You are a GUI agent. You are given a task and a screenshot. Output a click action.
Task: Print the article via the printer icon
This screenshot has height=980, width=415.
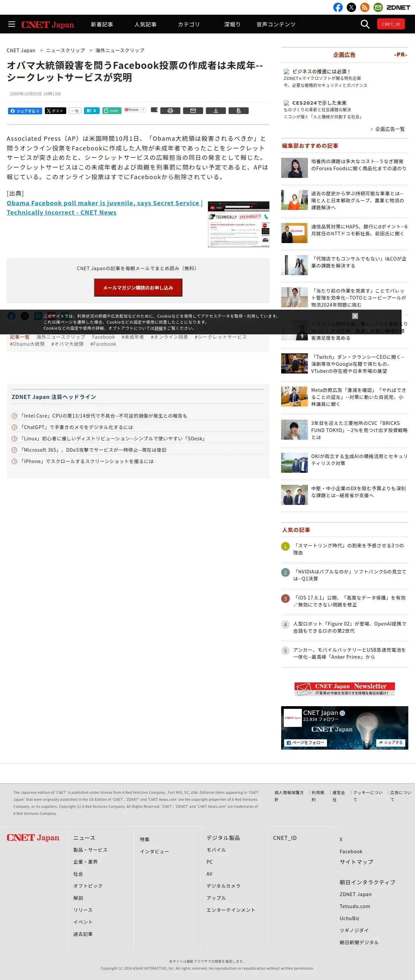[170, 111]
